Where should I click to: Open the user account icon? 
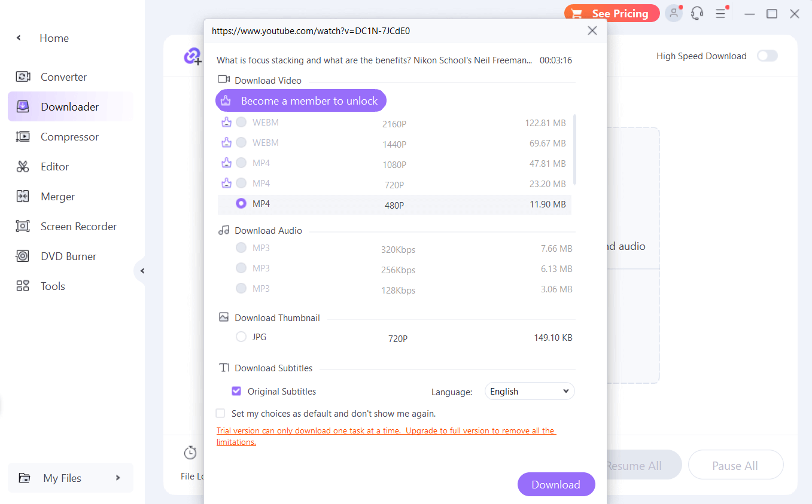[x=674, y=13]
